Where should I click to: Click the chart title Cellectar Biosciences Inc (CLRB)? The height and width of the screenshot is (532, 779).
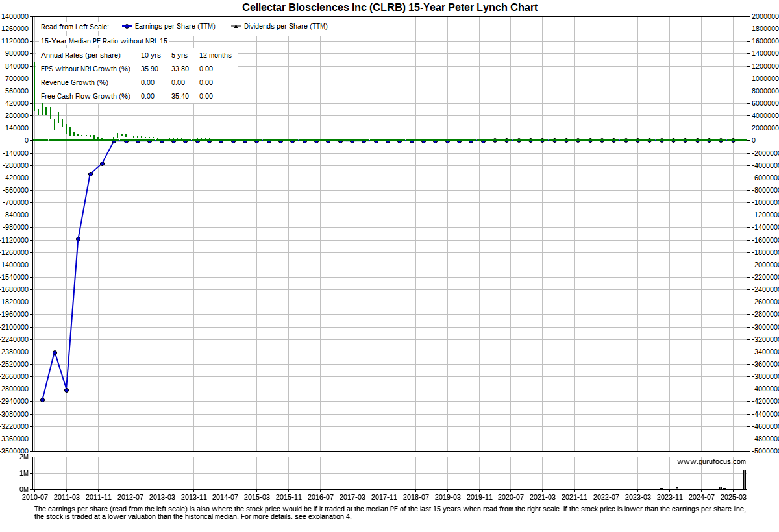coord(389,7)
